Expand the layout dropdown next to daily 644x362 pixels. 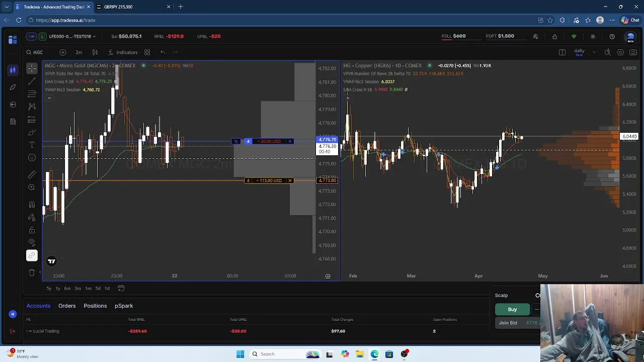(x=594, y=52)
